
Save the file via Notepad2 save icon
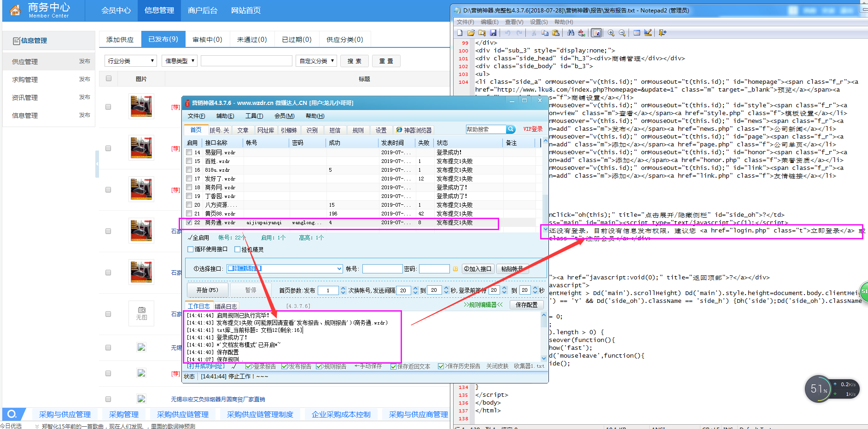pyautogui.click(x=494, y=33)
